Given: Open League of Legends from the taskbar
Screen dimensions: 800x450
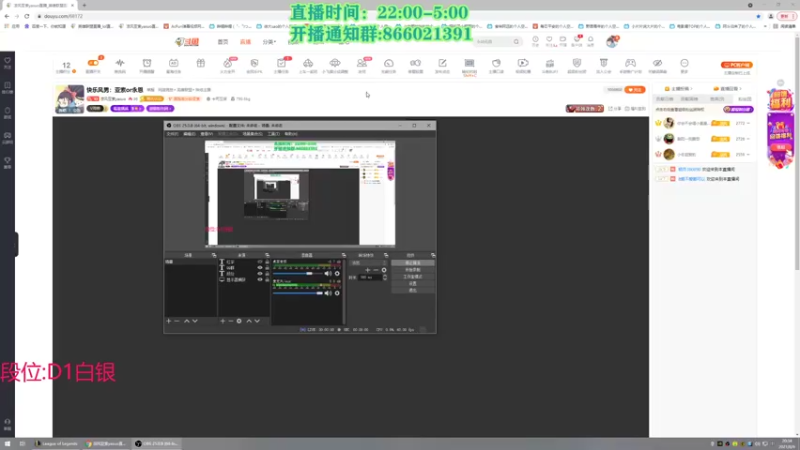Looking at the screenshot, I should (x=56, y=444).
